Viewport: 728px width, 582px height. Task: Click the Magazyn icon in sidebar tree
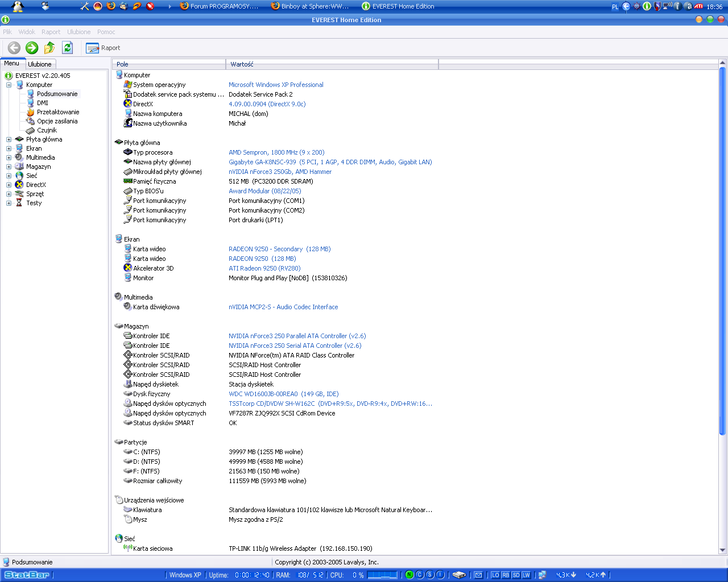click(19, 167)
